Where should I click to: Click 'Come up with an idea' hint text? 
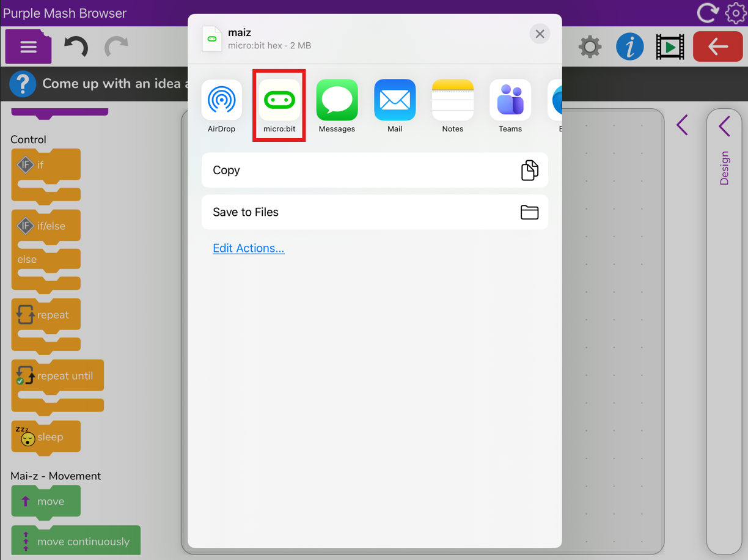115,84
